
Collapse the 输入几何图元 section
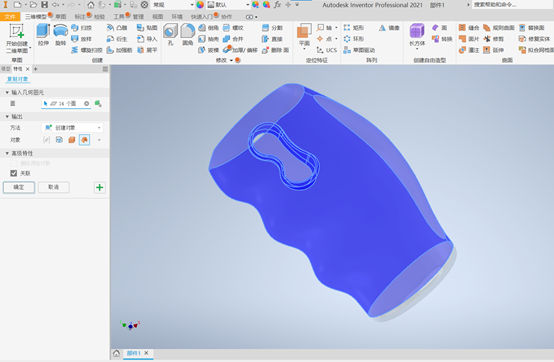(x=7, y=92)
